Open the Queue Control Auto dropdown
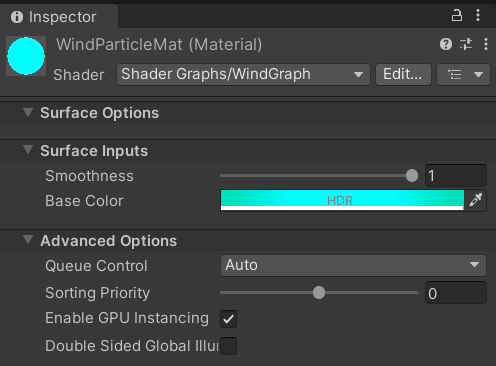Viewport: 496px width, 366px height. pos(353,265)
